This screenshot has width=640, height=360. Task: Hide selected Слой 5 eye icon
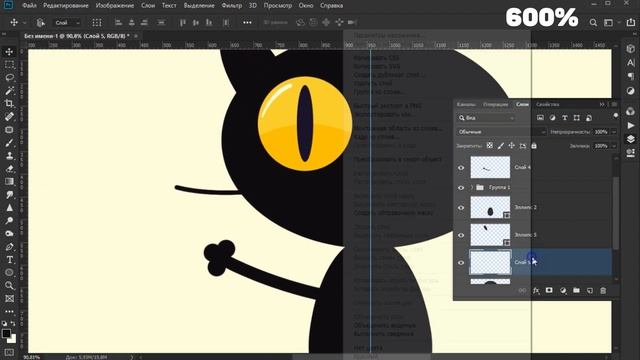pos(461,263)
